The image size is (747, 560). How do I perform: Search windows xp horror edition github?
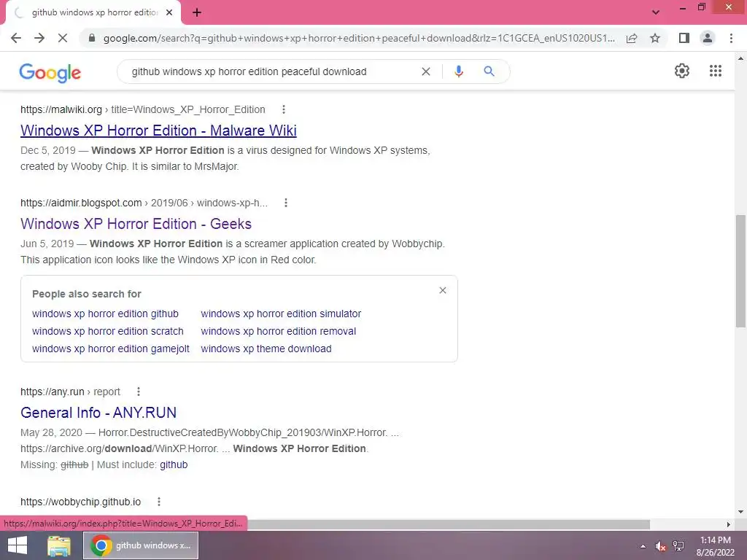pos(105,314)
